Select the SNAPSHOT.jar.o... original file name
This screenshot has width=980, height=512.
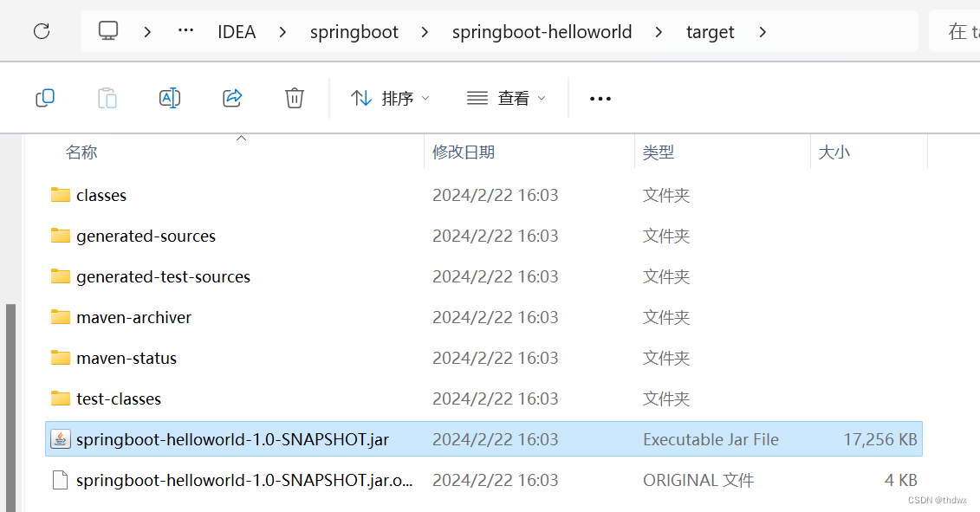244,480
